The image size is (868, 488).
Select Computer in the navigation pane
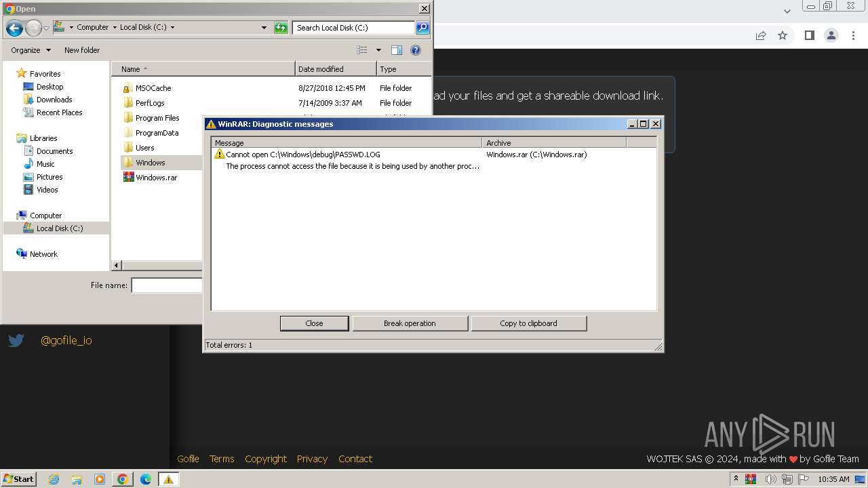click(x=45, y=216)
